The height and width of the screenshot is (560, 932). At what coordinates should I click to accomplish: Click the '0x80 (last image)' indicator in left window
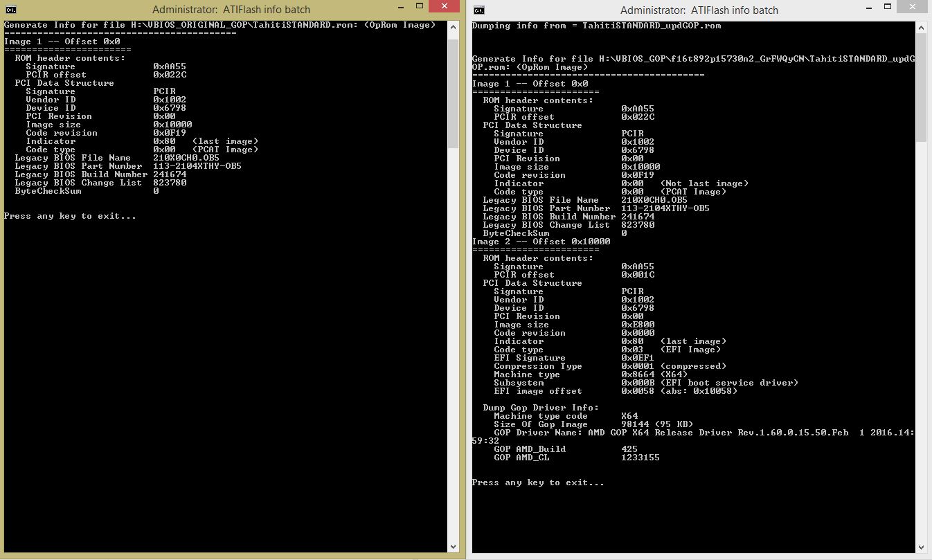point(206,141)
